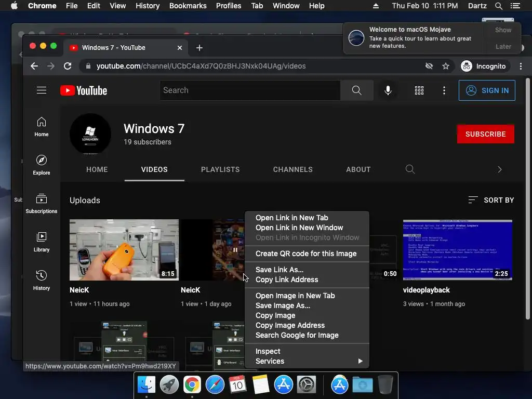Open Launchpad from the Dock
Viewport: 532px width, 399px height.
click(169, 385)
